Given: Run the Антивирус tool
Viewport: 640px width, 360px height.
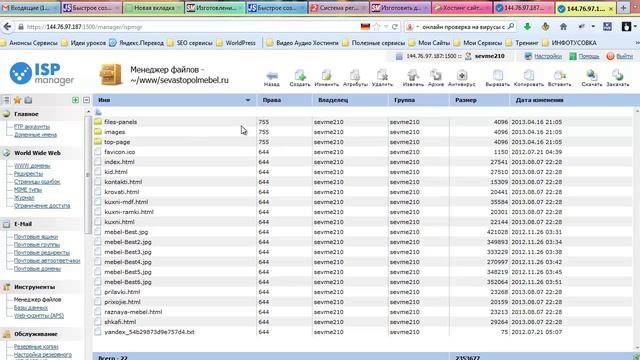Looking at the screenshot, I should click(x=462, y=78).
